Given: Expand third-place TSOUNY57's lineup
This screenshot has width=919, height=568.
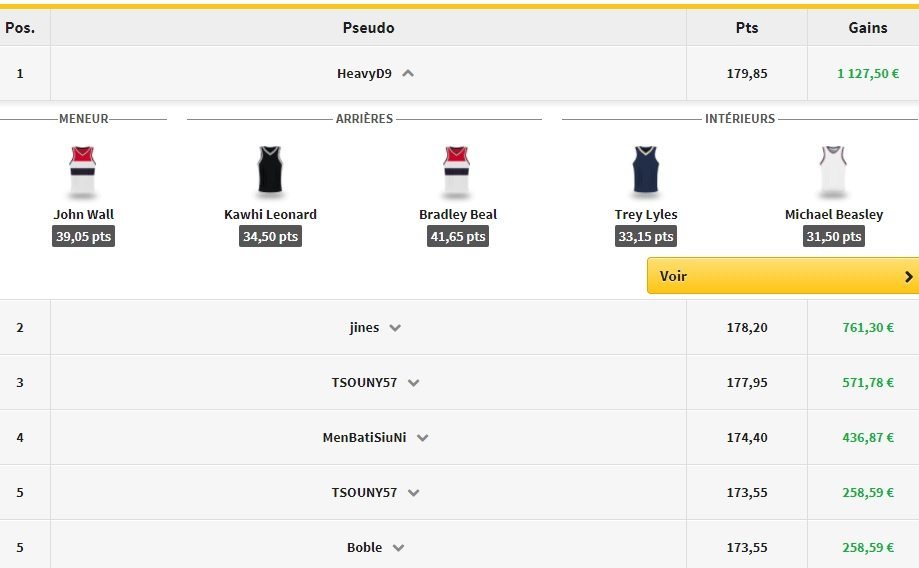Looking at the screenshot, I should [414, 383].
